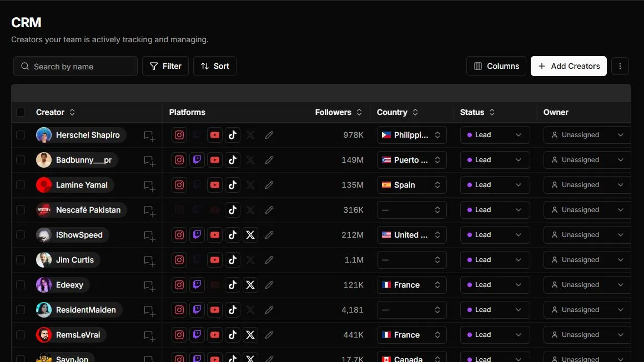The image size is (644, 362).
Task: Open IShowSpeed's Lead status dropdown
Action: (x=495, y=235)
